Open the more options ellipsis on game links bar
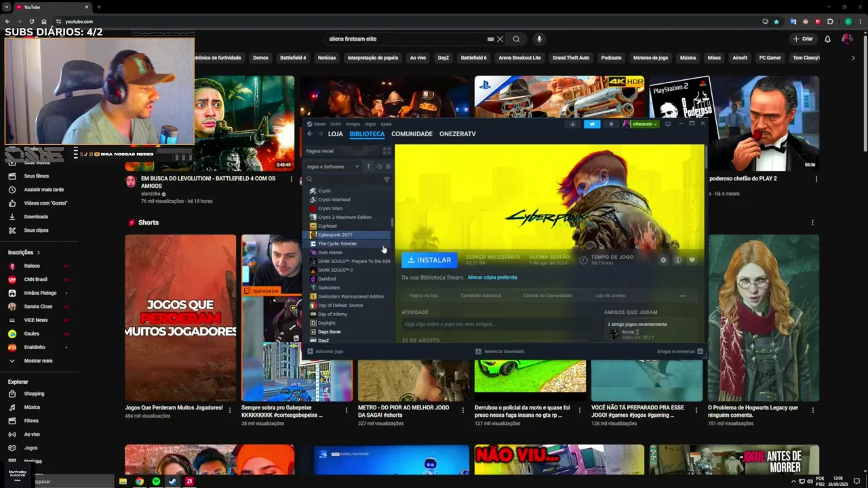Viewport: 868px width, 488px height. (x=683, y=296)
